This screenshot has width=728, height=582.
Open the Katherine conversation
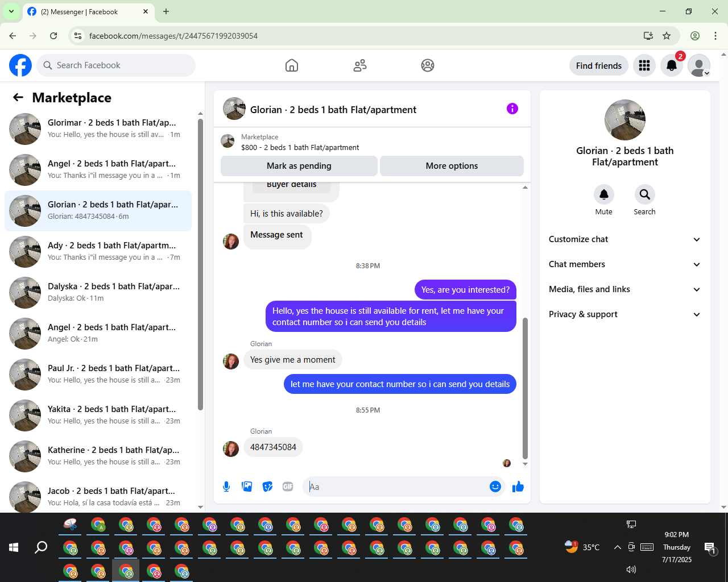click(x=98, y=456)
